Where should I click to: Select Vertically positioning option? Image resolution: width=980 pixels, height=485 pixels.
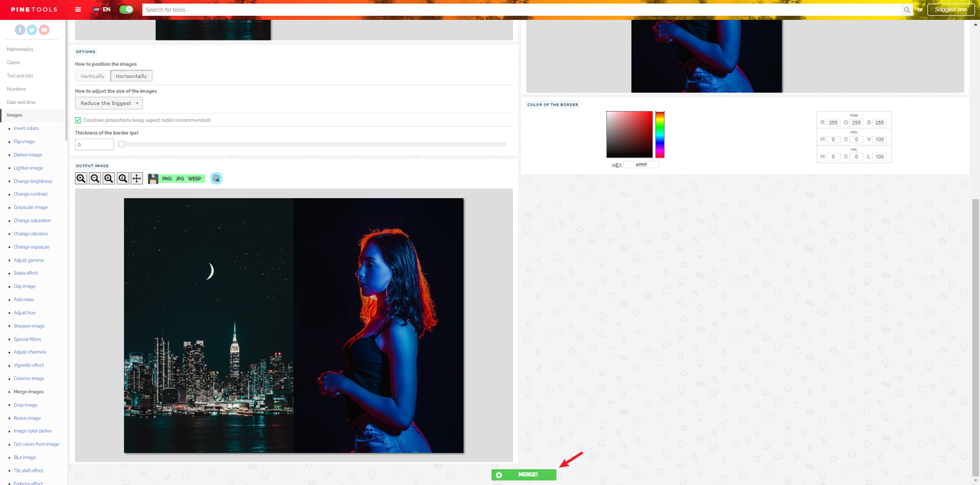point(93,76)
